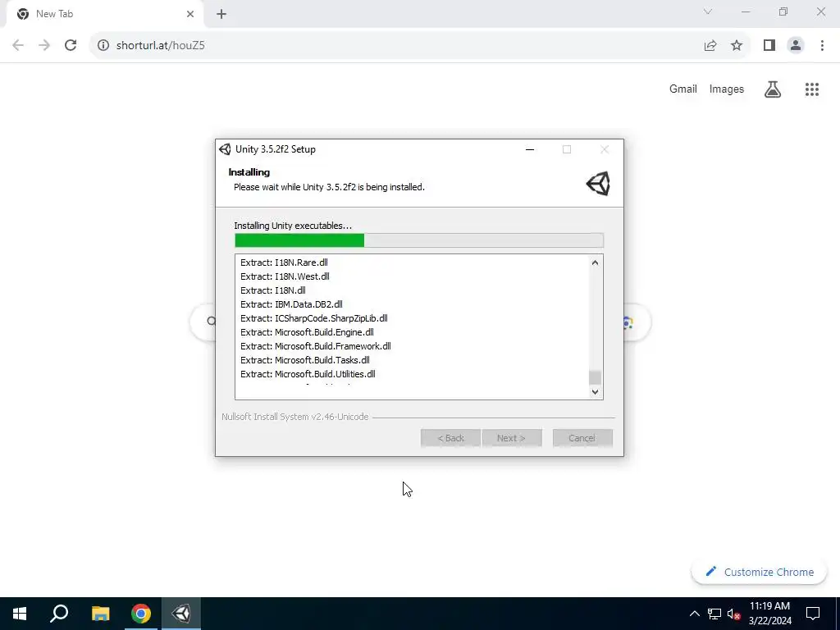The height and width of the screenshot is (630, 840).
Task: Open the network status tray icon
Action: tap(714, 614)
